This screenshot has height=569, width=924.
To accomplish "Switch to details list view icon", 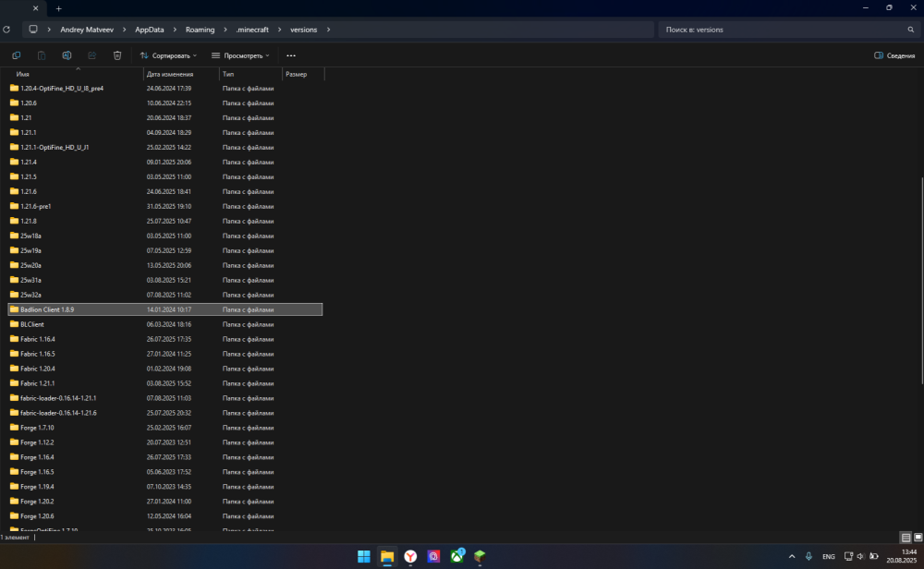I will point(906,538).
